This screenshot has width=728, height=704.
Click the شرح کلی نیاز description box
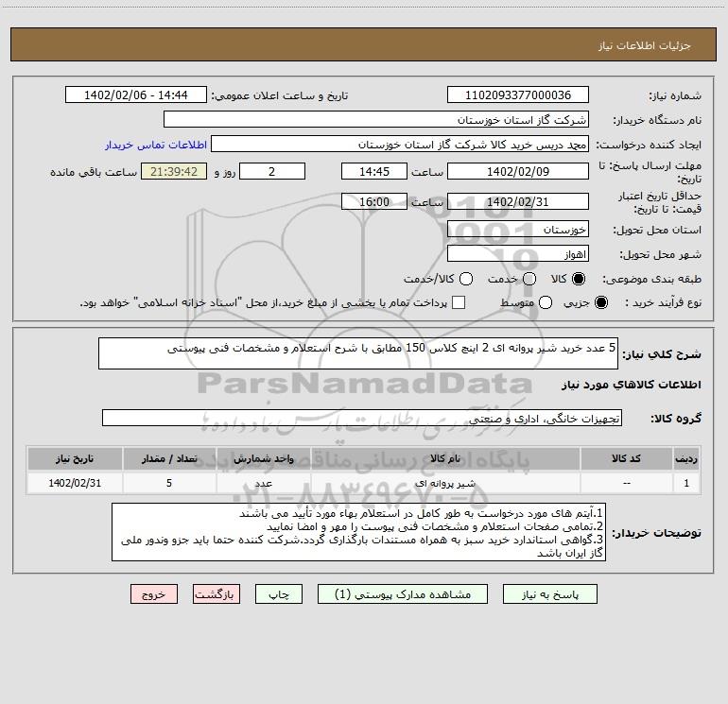358,353
